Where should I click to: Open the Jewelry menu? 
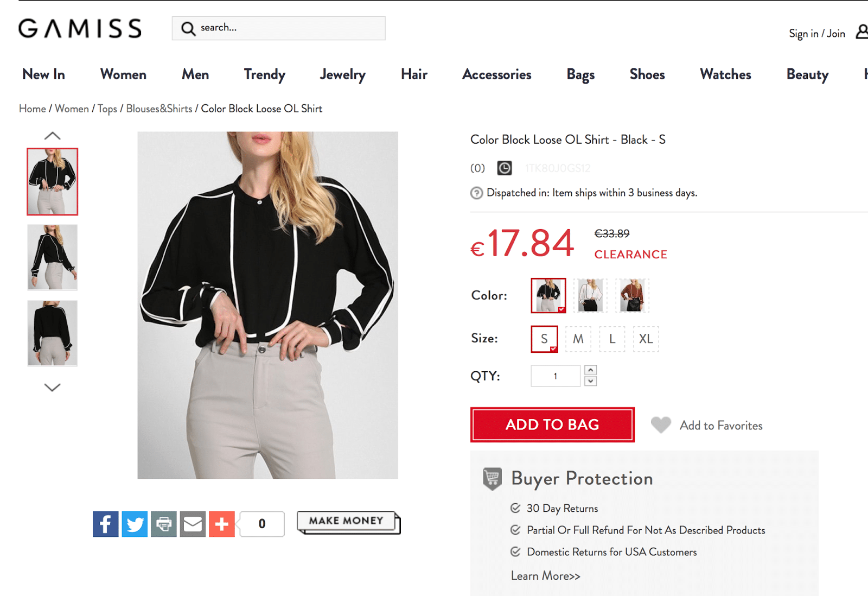tap(342, 74)
